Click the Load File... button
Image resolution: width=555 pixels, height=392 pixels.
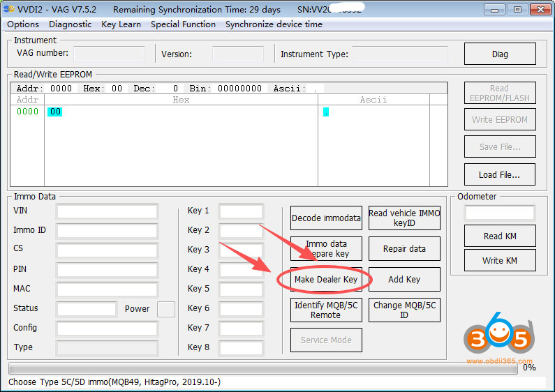500,175
